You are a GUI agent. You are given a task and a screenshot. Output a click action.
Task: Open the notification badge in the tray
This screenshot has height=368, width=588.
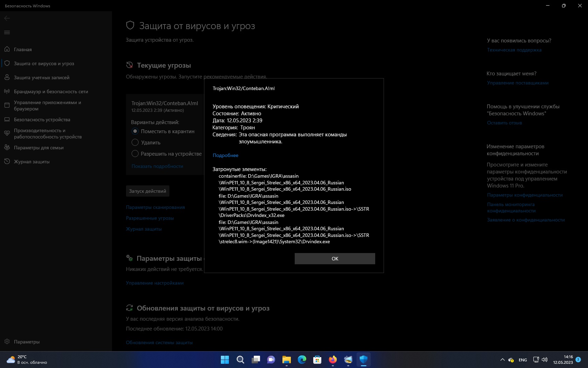[x=578, y=360]
